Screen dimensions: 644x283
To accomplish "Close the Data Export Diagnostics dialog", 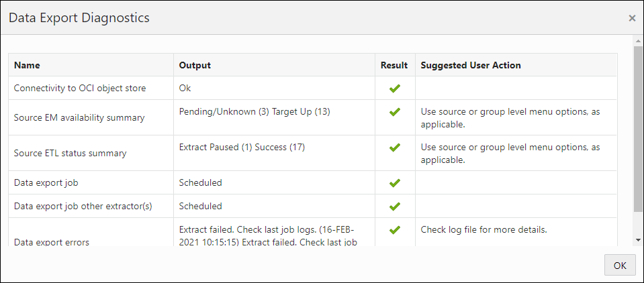I will [632, 18].
